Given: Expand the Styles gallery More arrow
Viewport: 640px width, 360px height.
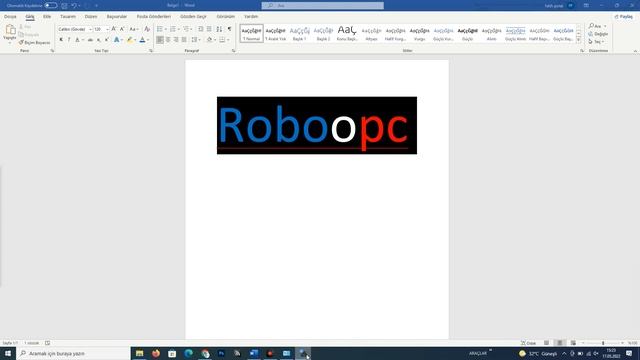Looking at the screenshot, I should point(578,40).
